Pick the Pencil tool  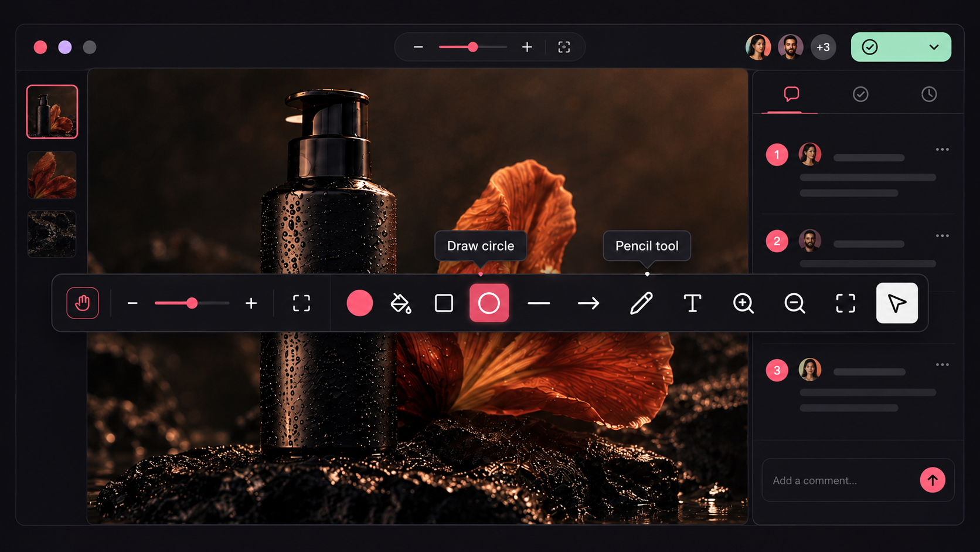(641, 303)
